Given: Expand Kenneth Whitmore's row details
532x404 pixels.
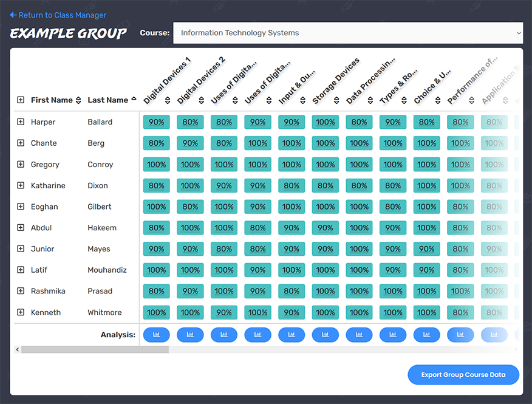Looking at the screenshot, I should tap(21, 312).
